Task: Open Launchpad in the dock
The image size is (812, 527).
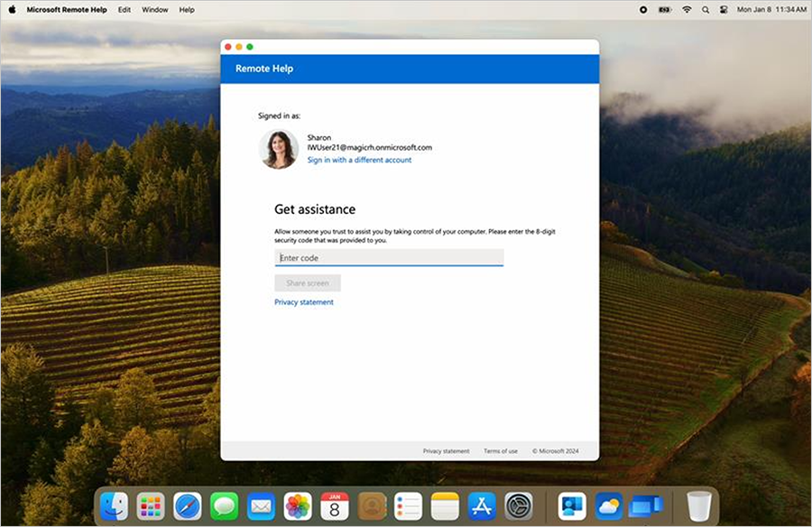Action: (x=151, y=505)
